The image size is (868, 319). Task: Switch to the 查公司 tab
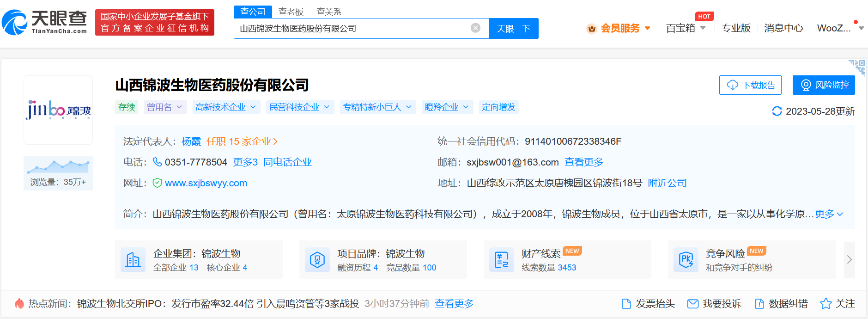[253, 12]
